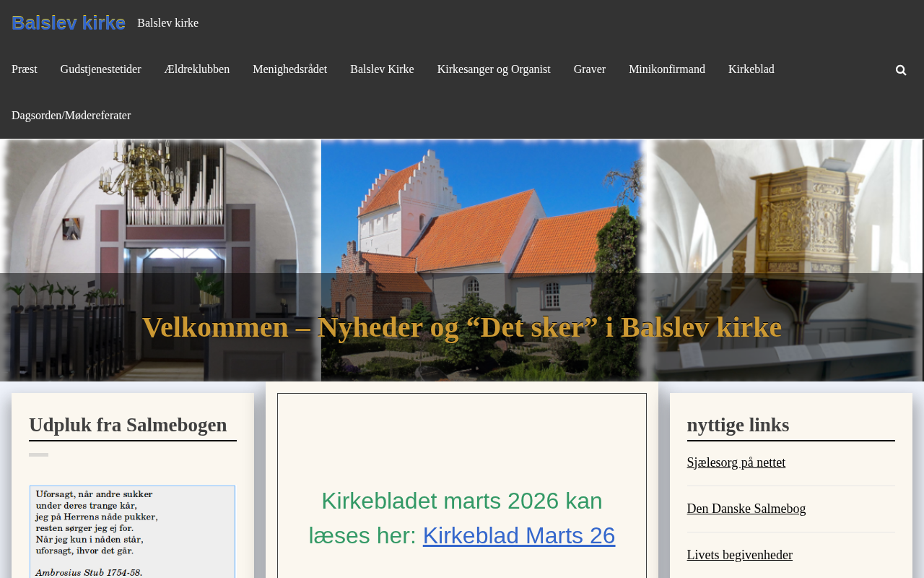924x578 pixels.
Task: Select Kirkeblad in the navigation bar
Action: [751, 69]
